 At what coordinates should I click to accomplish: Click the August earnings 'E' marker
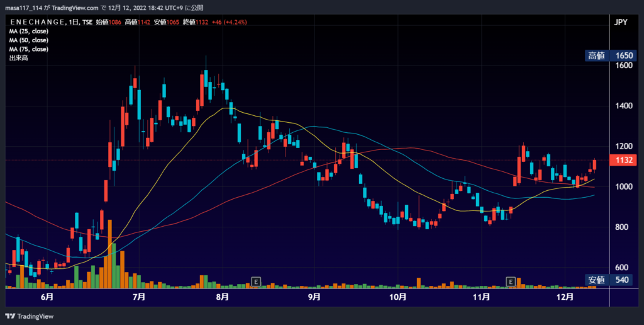256,282
